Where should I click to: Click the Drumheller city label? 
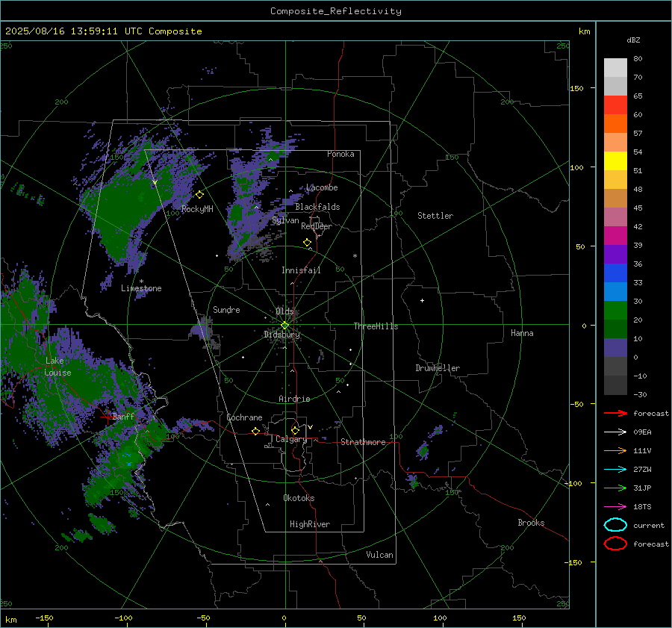(438, 368)
